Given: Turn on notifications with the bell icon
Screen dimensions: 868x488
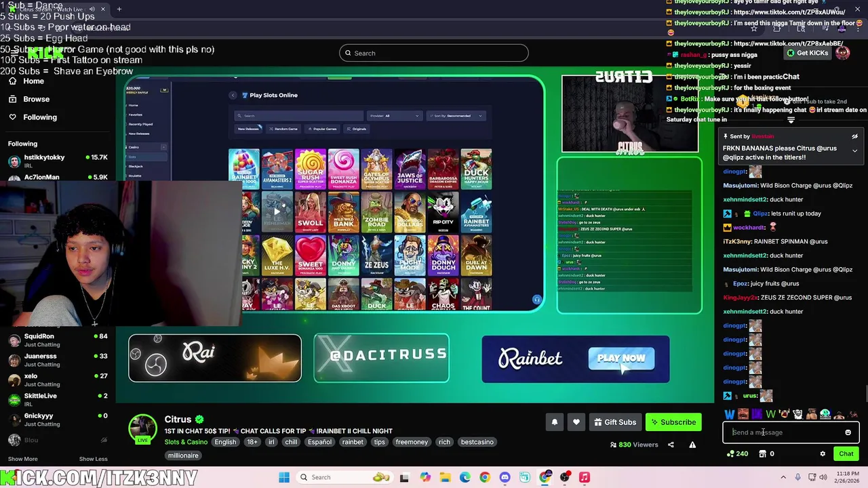Looking at the screenshot, I should (x=554, y=422).
